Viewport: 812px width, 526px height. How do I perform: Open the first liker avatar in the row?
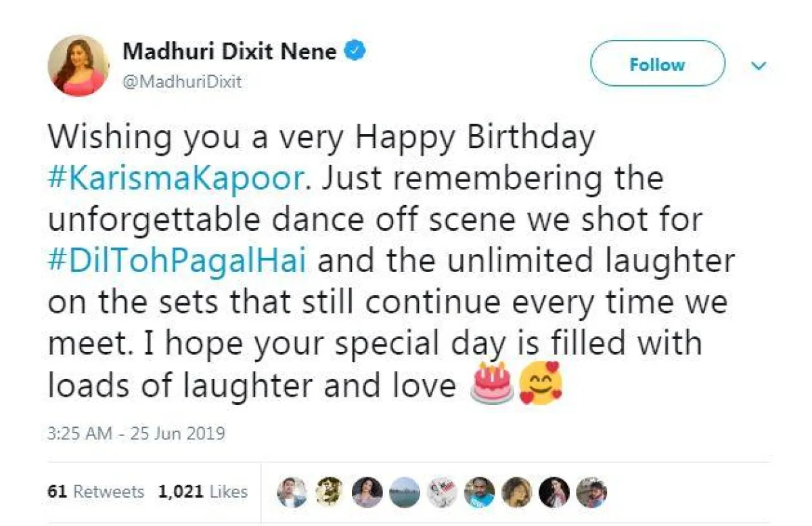point(292,493)
